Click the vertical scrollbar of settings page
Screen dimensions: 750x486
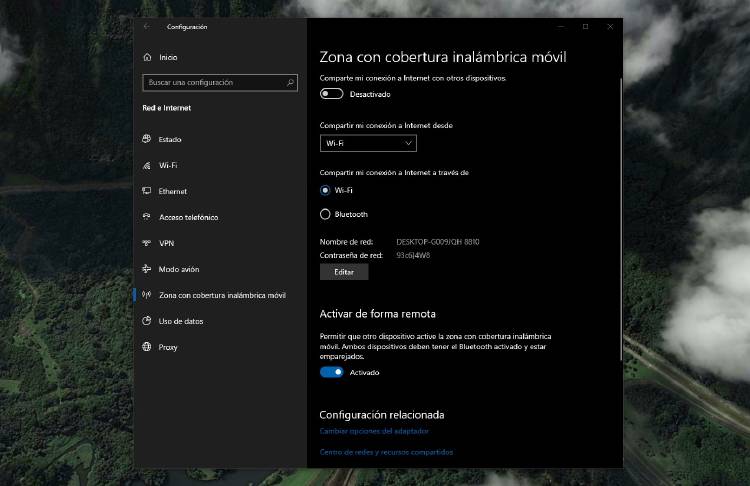621,219
